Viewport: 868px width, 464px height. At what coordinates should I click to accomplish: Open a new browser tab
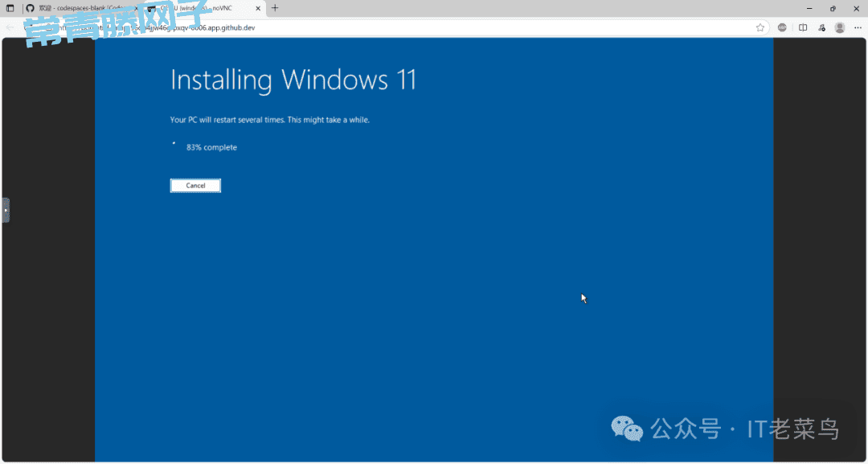tap(275, 8)
